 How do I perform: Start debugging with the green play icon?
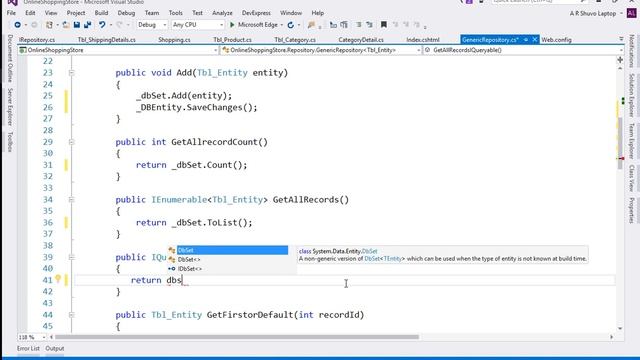[232, 25]
